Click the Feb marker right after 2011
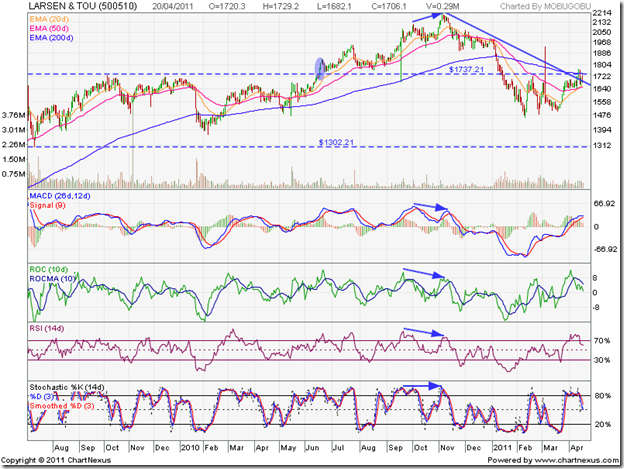Screen dimensions: 624x469 pyautogui.click(x=525, y=448)
